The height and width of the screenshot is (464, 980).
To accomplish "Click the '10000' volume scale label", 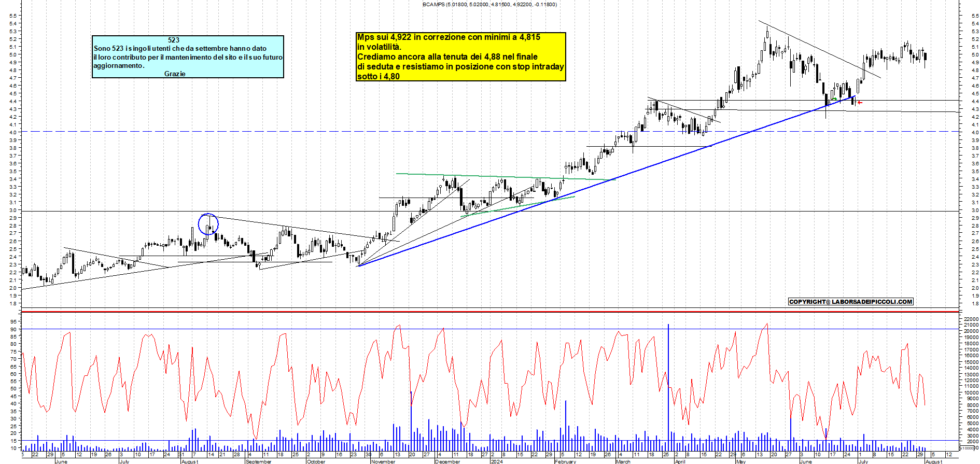I will (x=971, y=393).
